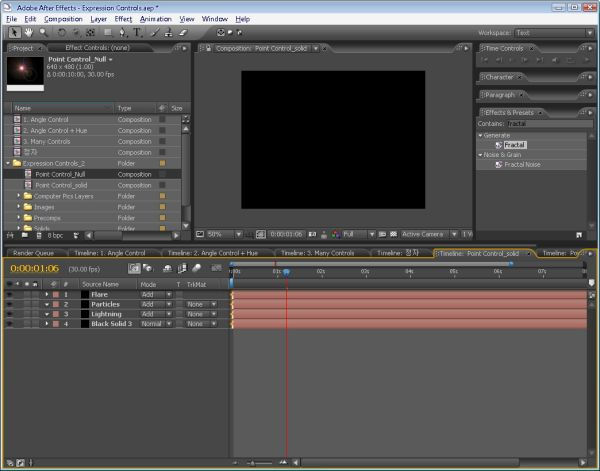Expand the Flare layer properties
This screenshot has height=471, width=600.
(x=47, y=294)
